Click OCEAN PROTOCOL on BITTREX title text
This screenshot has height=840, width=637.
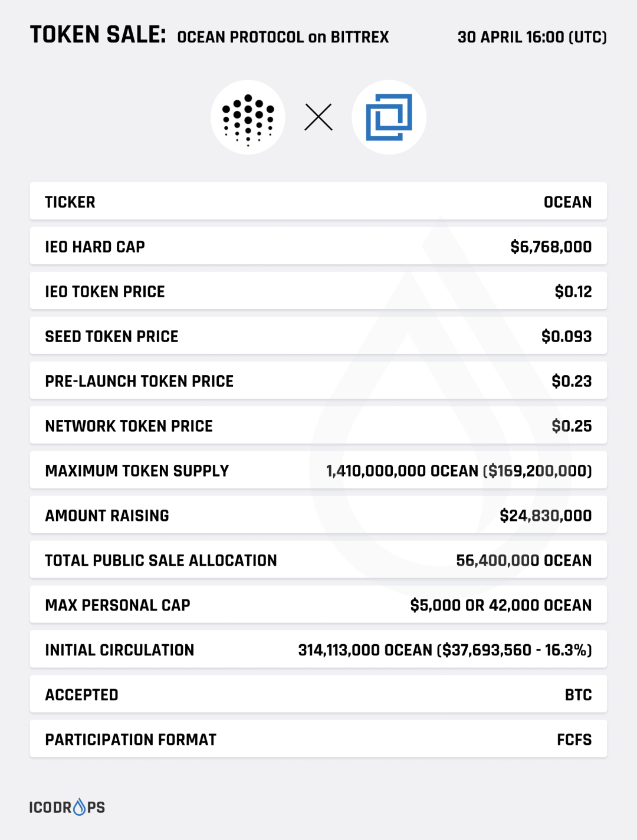pyautogui.click(x=283, y=37)
